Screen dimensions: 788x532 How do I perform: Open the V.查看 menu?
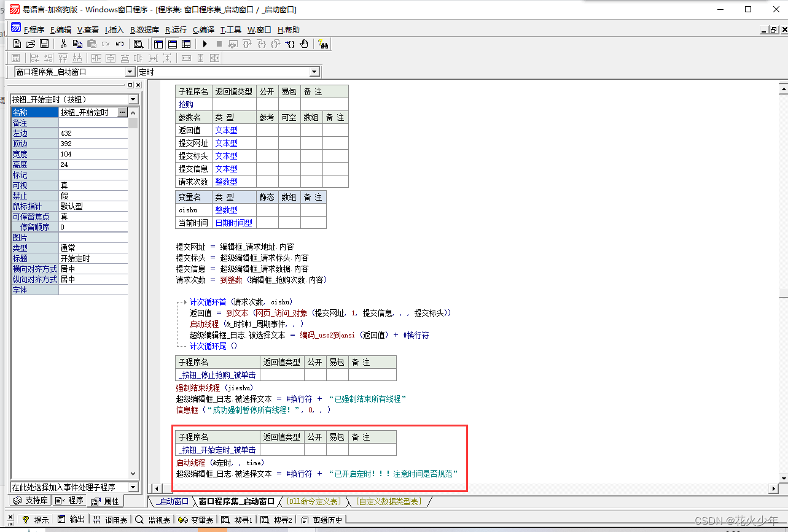[x=88, y=29]
